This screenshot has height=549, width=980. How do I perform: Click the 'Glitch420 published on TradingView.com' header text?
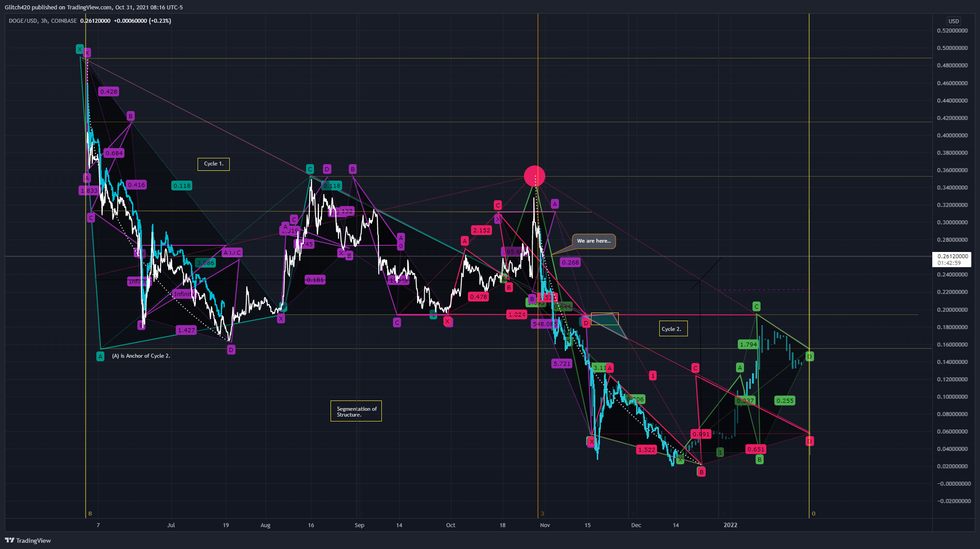click(58, 7)
